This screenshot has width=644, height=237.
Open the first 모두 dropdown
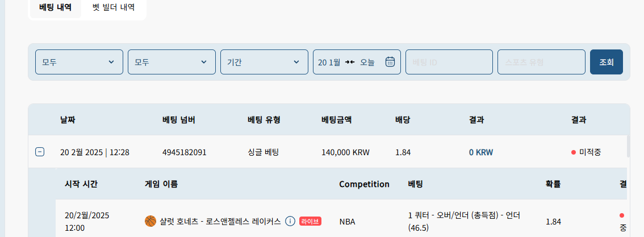[80, 62]
